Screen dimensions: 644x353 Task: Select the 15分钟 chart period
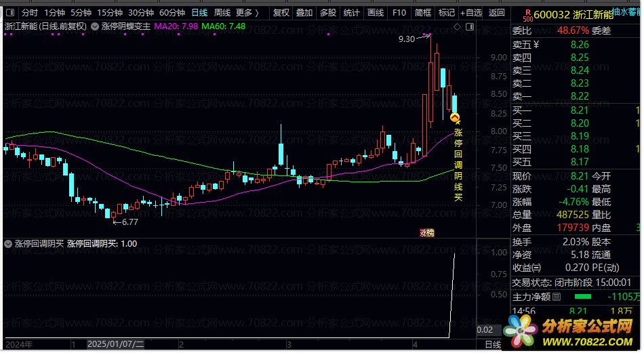click(x=110, y=13)
